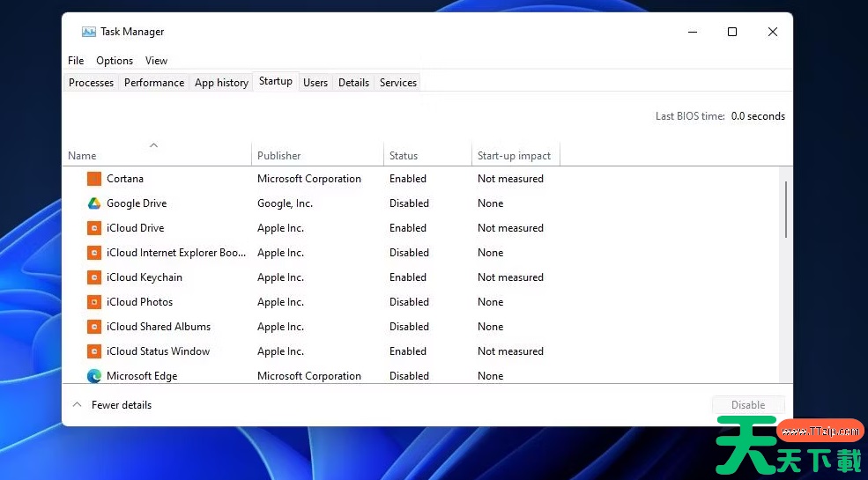Click Microsoft Edge's Disabled status cell

click(409, 376)
